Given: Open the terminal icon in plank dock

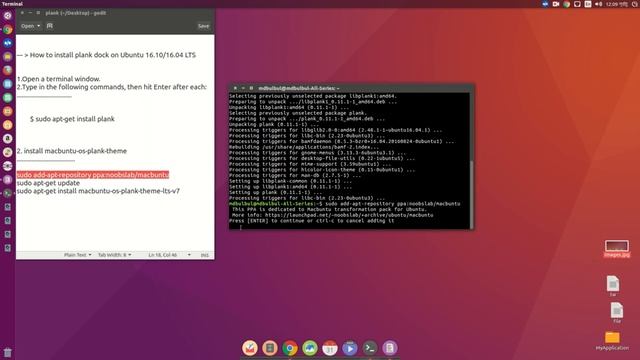Looking at the screenshot, I should click(x=370, y=348).
